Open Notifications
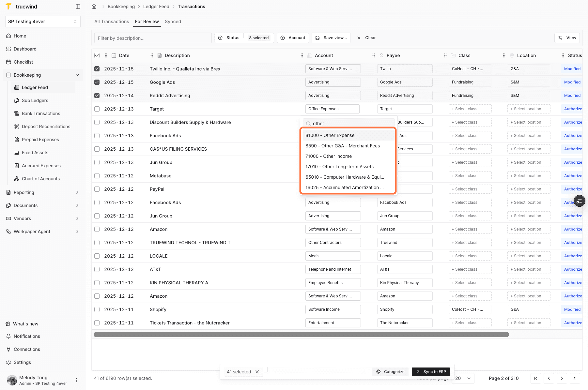This screenshot has width=588, height=390. coord(27,336)
